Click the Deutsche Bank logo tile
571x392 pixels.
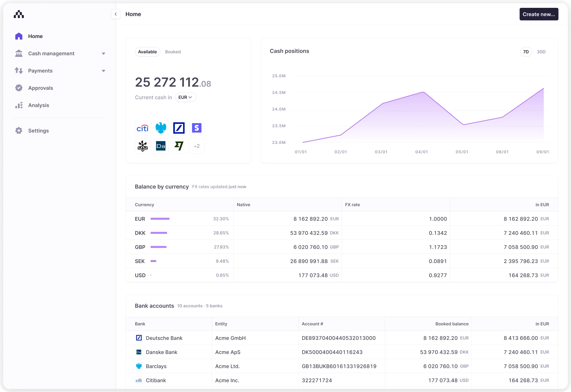[179, 128]
